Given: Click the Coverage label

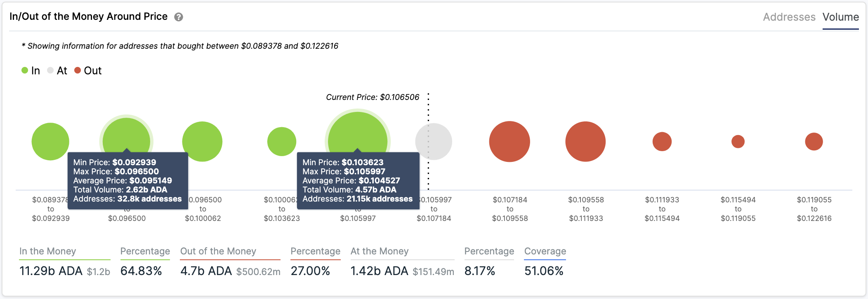Looking at the screenshot, I should pyautogui.click(x=545, y=251).
